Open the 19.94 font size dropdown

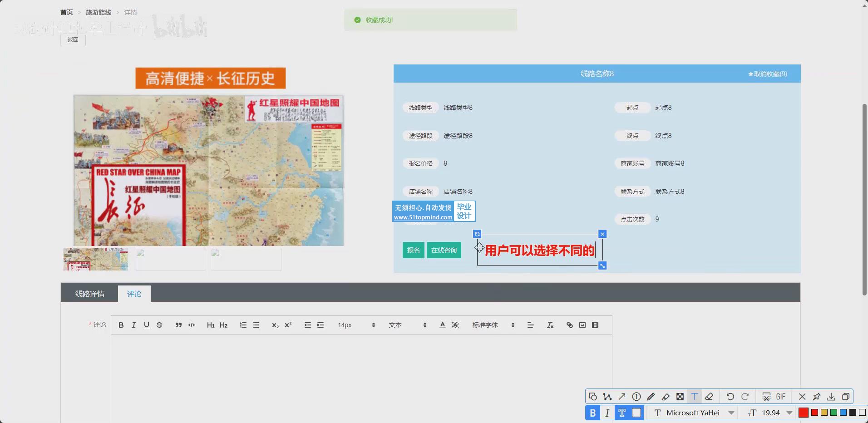coord(771,413)
